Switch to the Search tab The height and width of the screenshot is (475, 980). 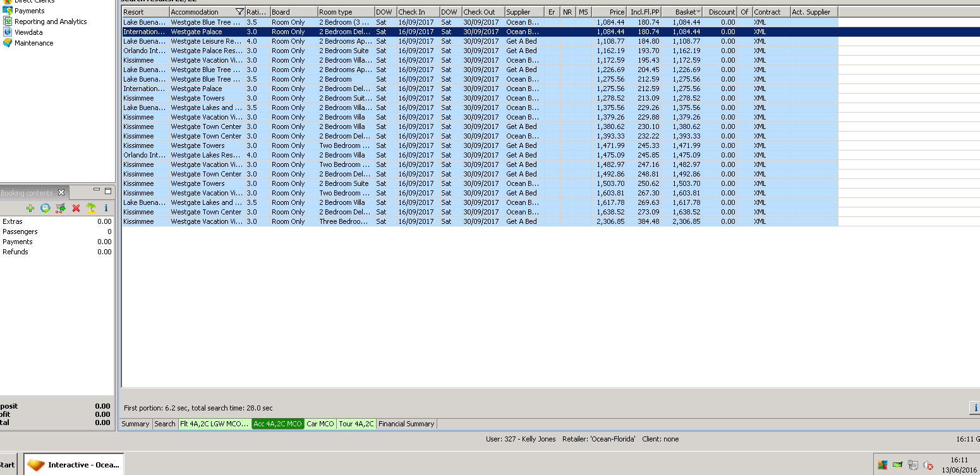click(165, 424)
